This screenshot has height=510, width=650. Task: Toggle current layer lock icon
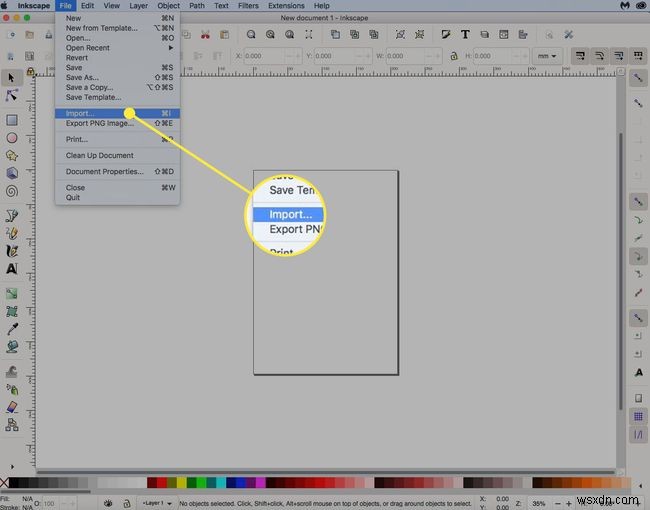point(127,503)
